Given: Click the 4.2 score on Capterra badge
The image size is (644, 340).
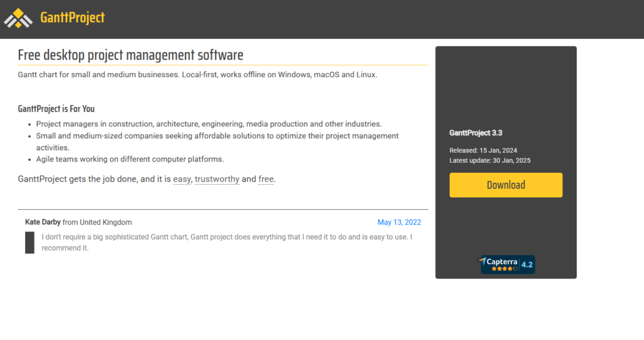Looking at the screenshot, I should point(527,265).
